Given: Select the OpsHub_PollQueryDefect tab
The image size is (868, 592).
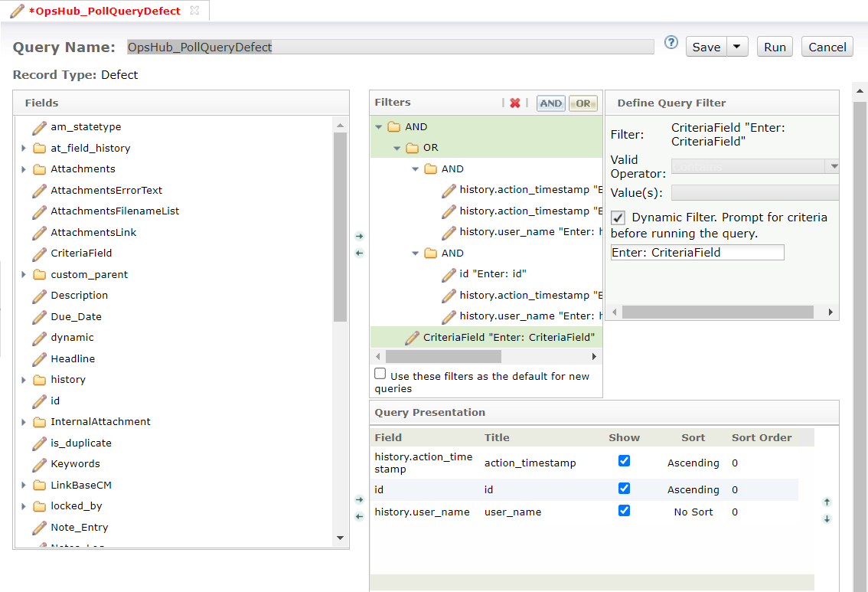Looking at the screenshot, I should pyautogui.click(x=104, y=11).
